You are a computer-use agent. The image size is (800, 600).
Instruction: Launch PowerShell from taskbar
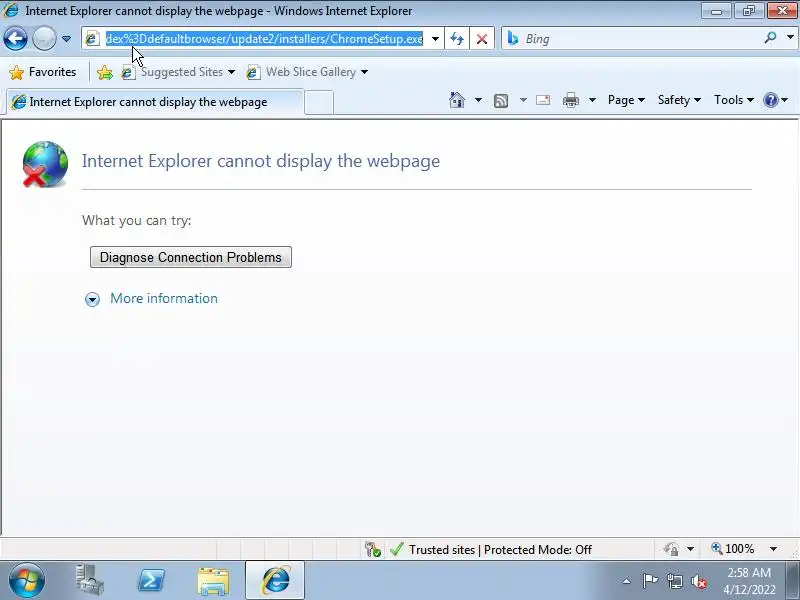coord(151,580)
